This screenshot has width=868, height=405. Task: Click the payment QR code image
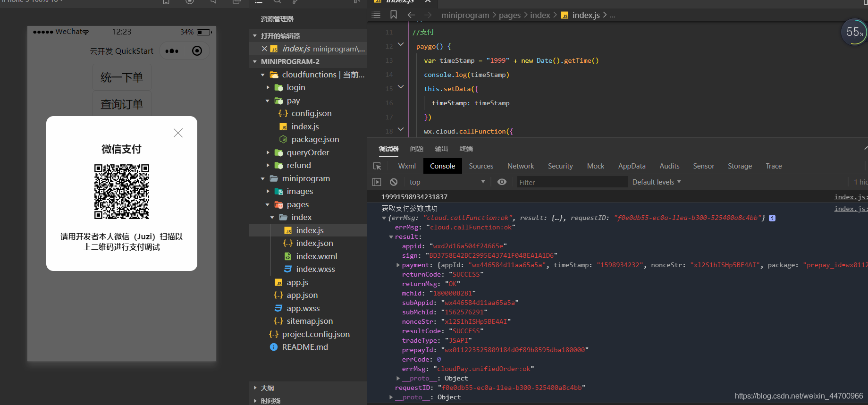coord(122,191)
